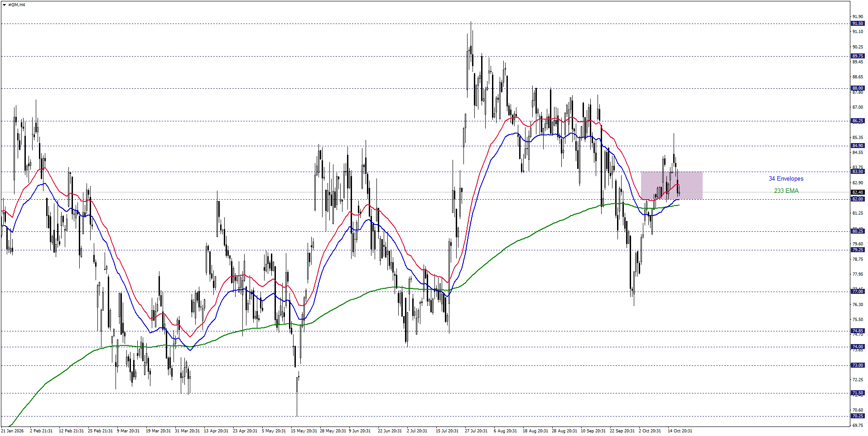
Task: Click the 82.00 price level label
Action: pyautogui.click(x=858, y=199)
